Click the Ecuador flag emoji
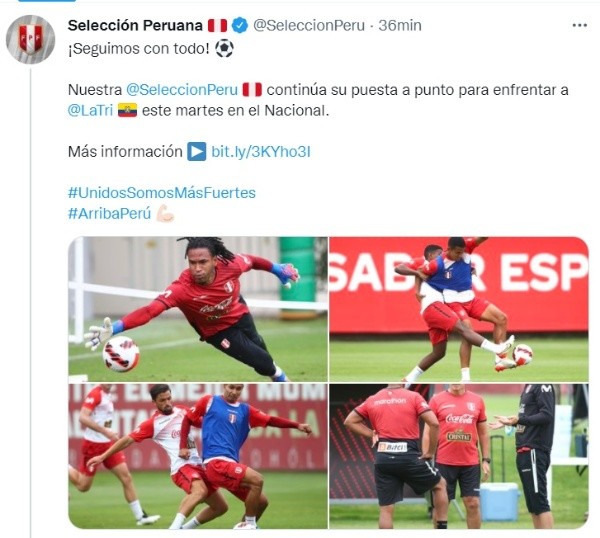The width and height of the screenshot is (600, 538). (x=127, y=111)
